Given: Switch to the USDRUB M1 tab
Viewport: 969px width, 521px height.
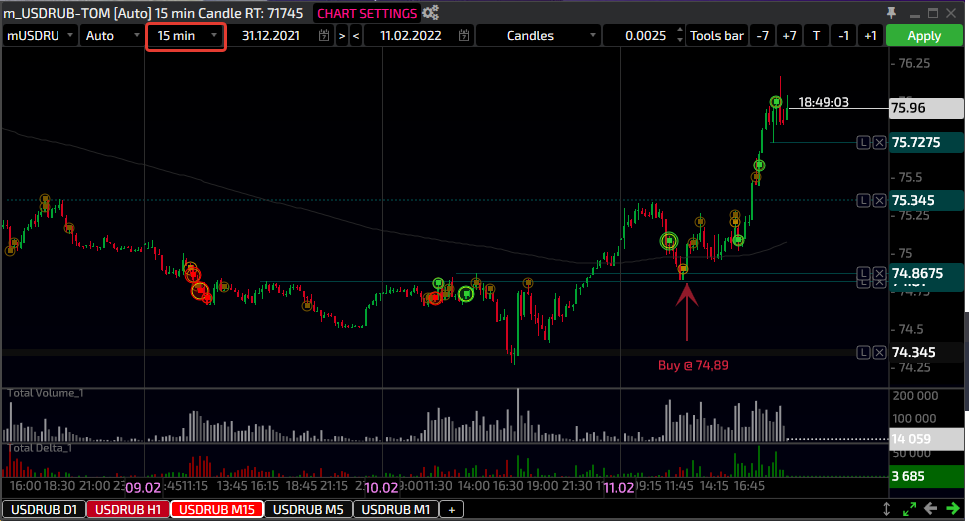Looking at the screenshot, I should pyautogui.click(x=396, y=509).
